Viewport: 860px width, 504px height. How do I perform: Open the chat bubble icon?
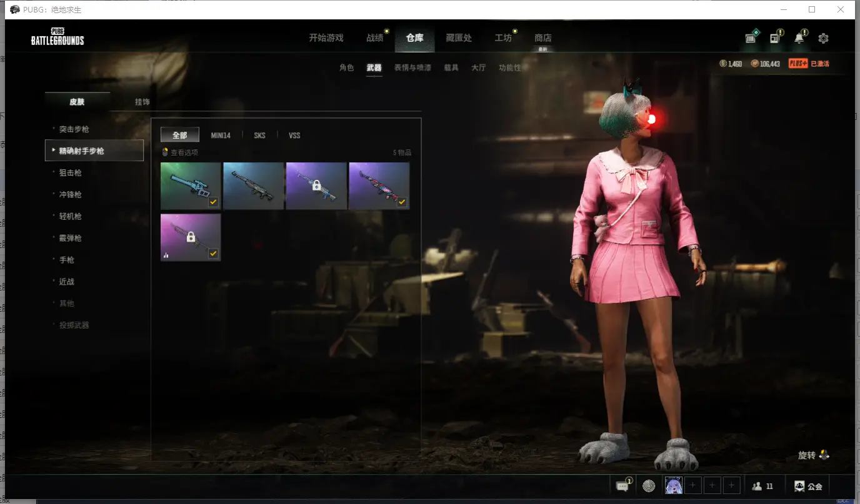622,486
